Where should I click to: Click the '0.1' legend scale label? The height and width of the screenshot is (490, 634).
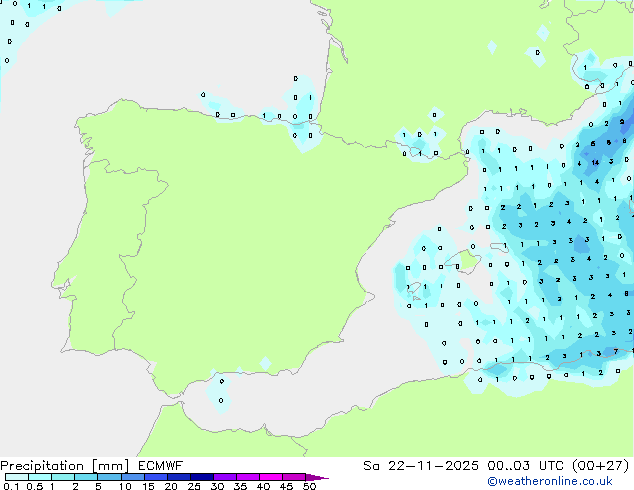point(11,486)
